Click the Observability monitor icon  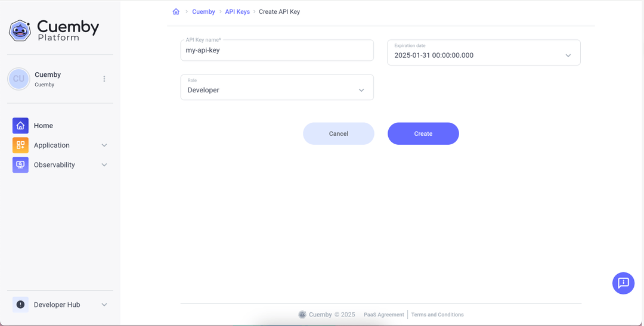20,164
